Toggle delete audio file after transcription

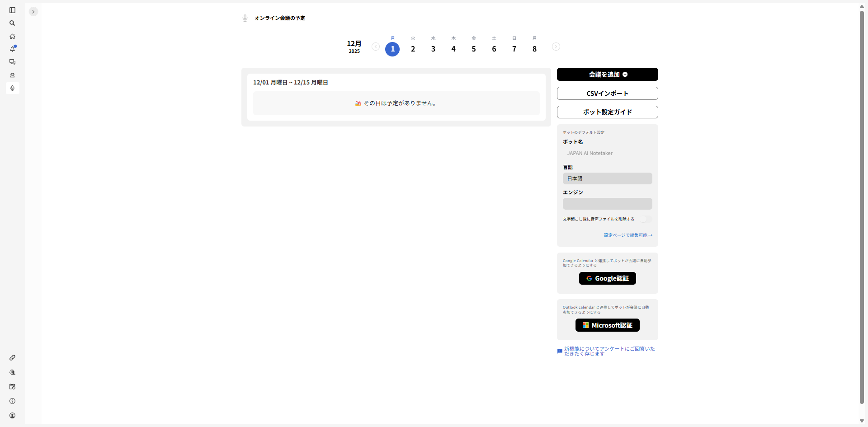[646, 219]
